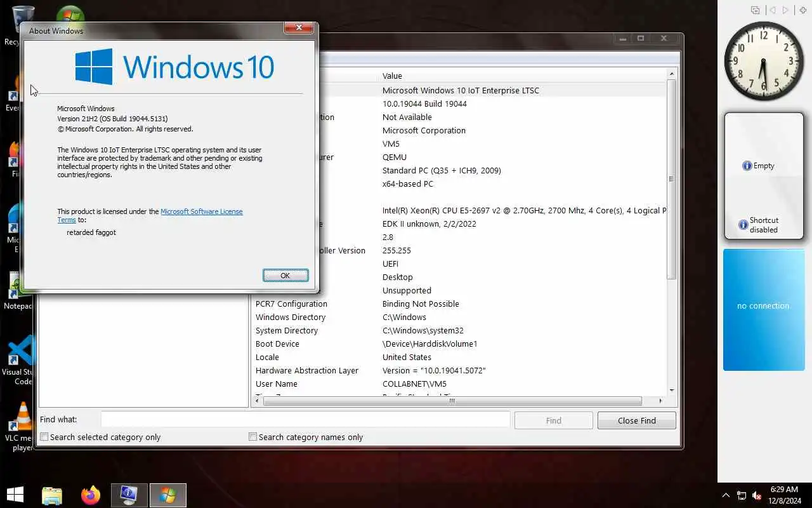The image size is (812, 508).
Task: Select the Unsupported value row
Action: (407, 290)
